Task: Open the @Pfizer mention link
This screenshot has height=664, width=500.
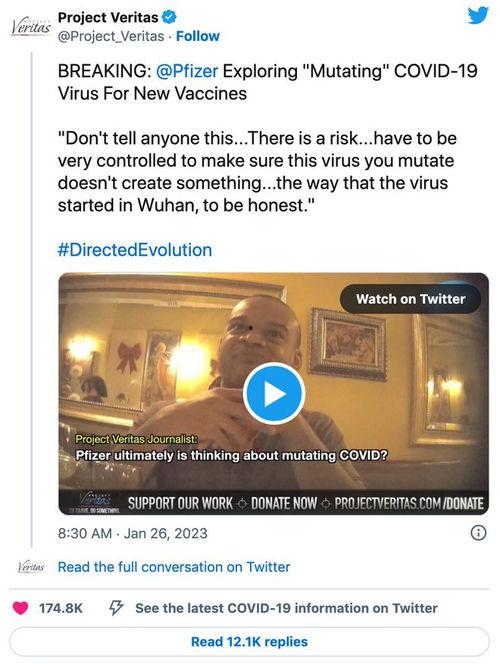Action: coord(187,71)
